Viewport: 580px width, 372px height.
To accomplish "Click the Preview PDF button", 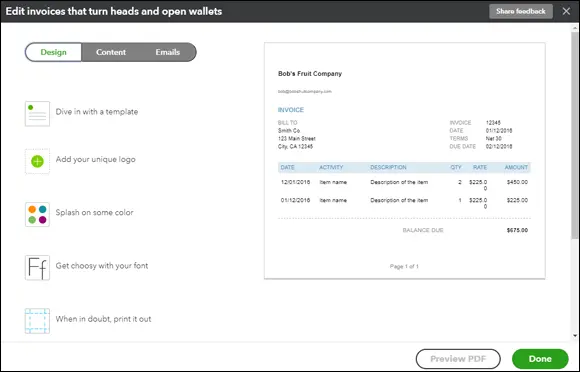I will point(458,359).
